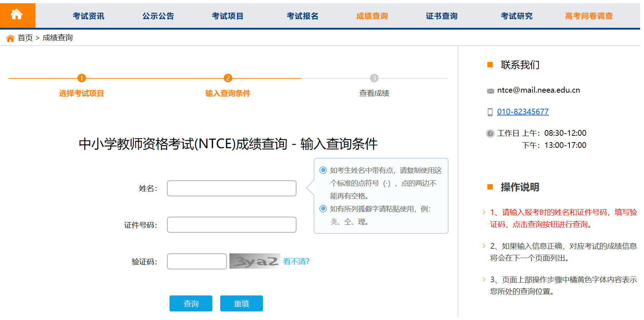
Task: Click the tip about 姓名中带有点
Action: pyautogui.click(x=386, y=183)
